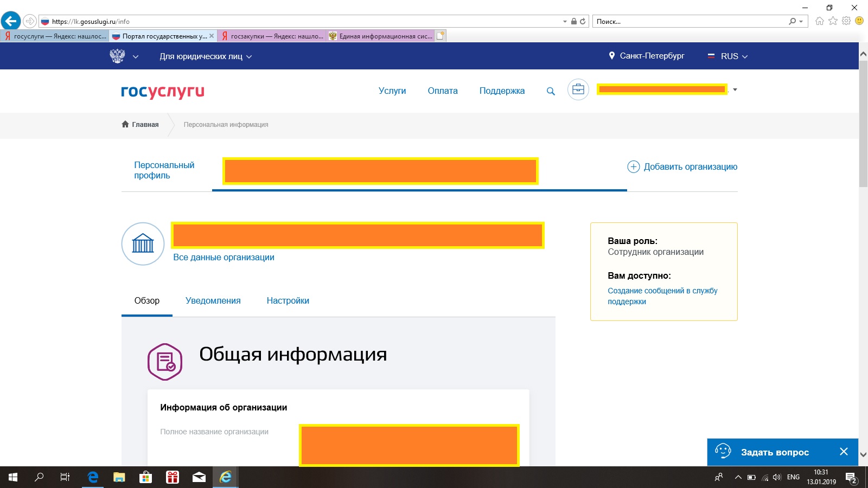868x488 pixels.
Task: Select the Персональный профиль tab
Action: click(164, 170)
